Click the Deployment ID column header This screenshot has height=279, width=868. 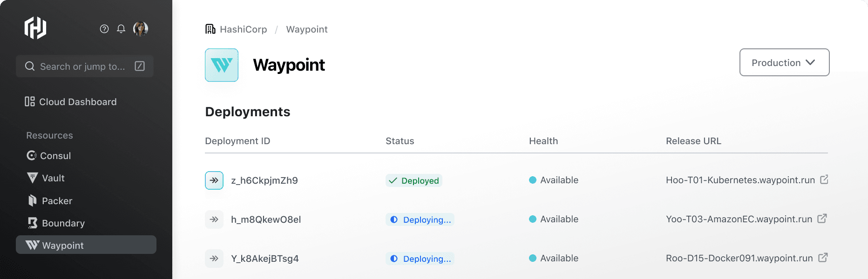click(x=237, y=141)
